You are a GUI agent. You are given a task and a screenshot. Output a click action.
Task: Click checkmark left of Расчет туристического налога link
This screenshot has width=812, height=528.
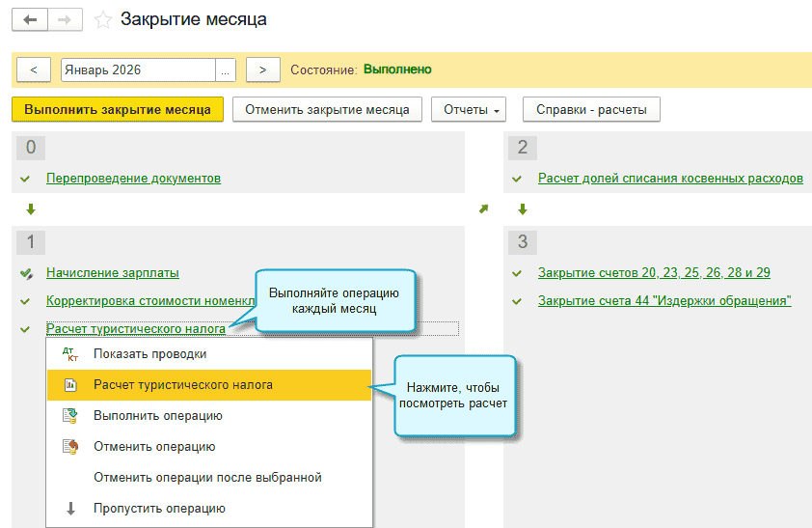[25, 329]
